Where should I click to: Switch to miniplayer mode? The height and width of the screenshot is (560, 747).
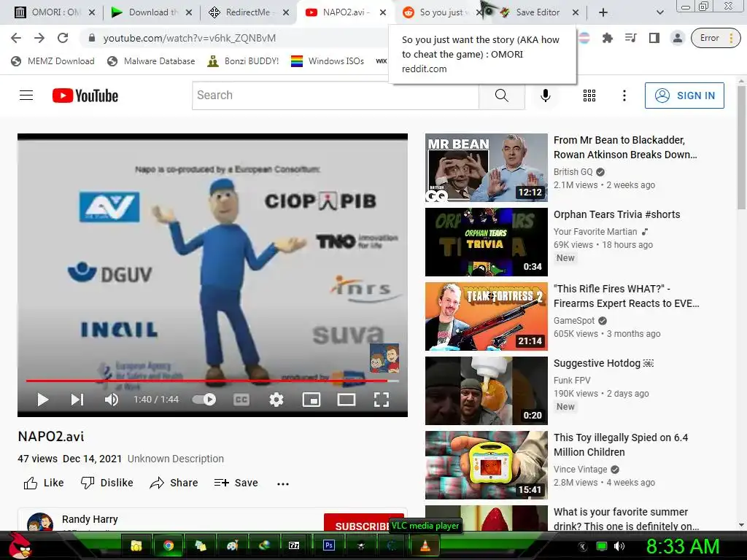pyautogui.click(x=311, y=400)
